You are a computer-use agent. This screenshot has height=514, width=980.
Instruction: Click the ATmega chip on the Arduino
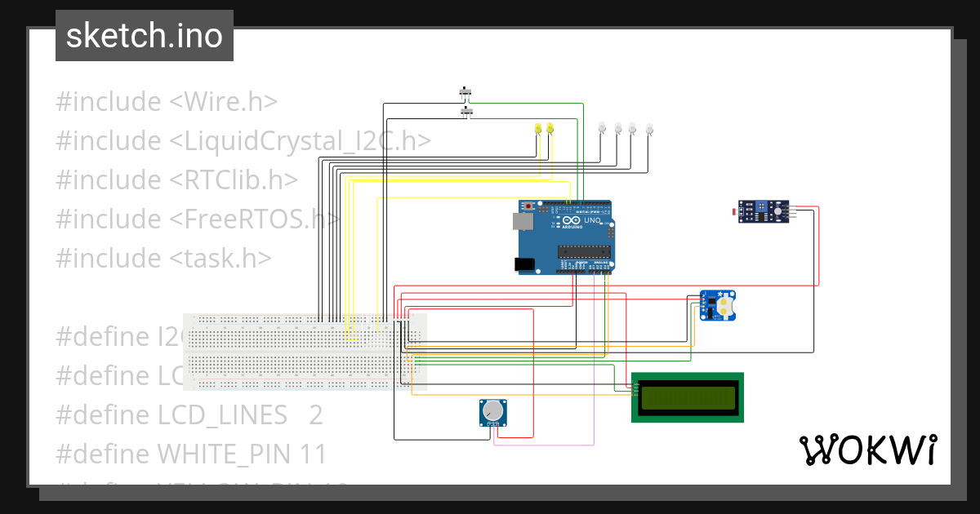click(584, 251)
